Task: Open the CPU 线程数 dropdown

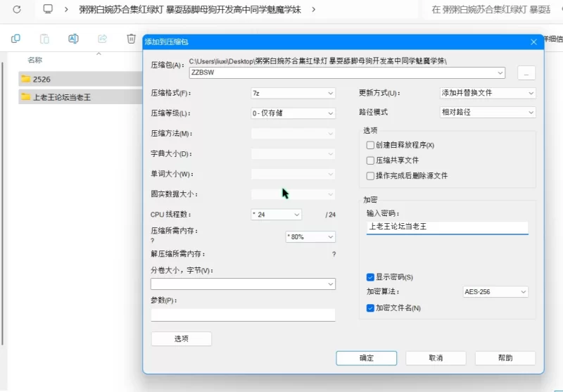Action: pyautogui.click(x=276, y=215)
